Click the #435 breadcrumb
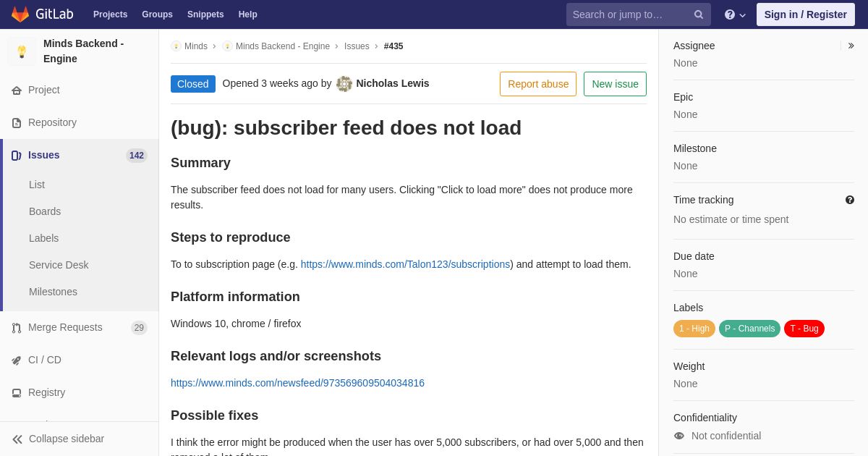Viewport: 868px width, 456px height. (x=393, y=46)
